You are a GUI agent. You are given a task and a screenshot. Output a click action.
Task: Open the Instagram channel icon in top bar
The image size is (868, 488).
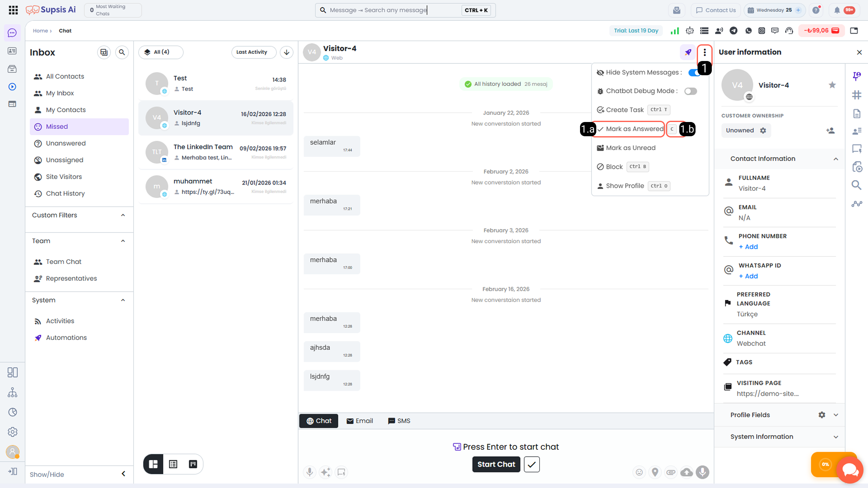click(762, 30)
